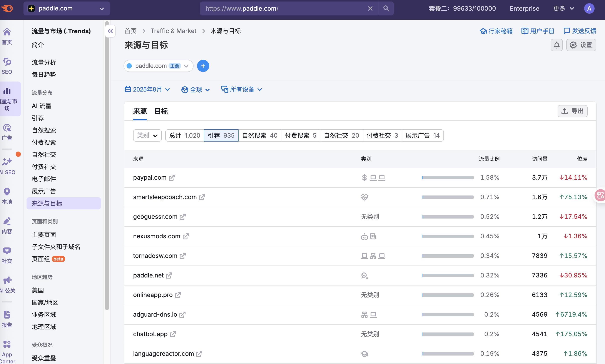Click the external-link icon next to paypal.com
The image size is (605, 364).
click(172, 178)
